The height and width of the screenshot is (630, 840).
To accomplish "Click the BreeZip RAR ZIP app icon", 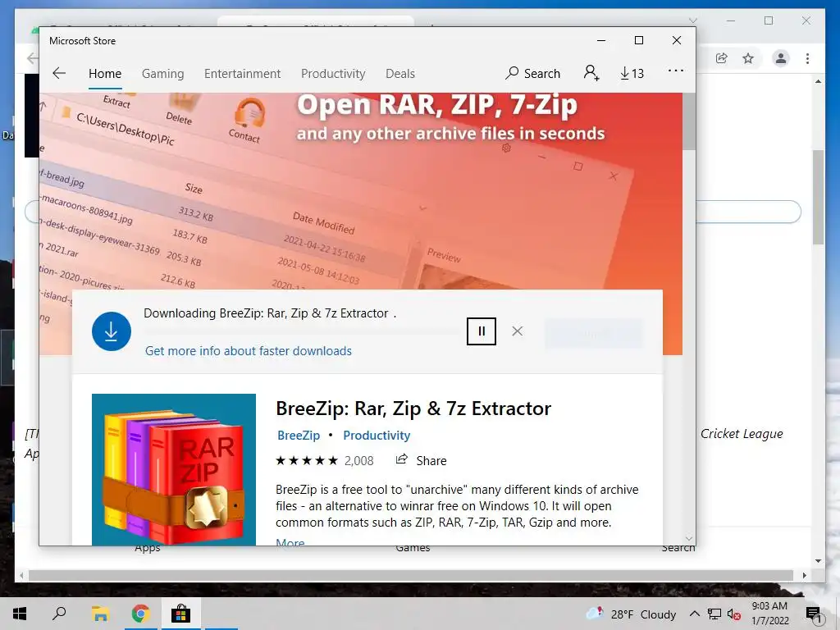I will (174, 470).
